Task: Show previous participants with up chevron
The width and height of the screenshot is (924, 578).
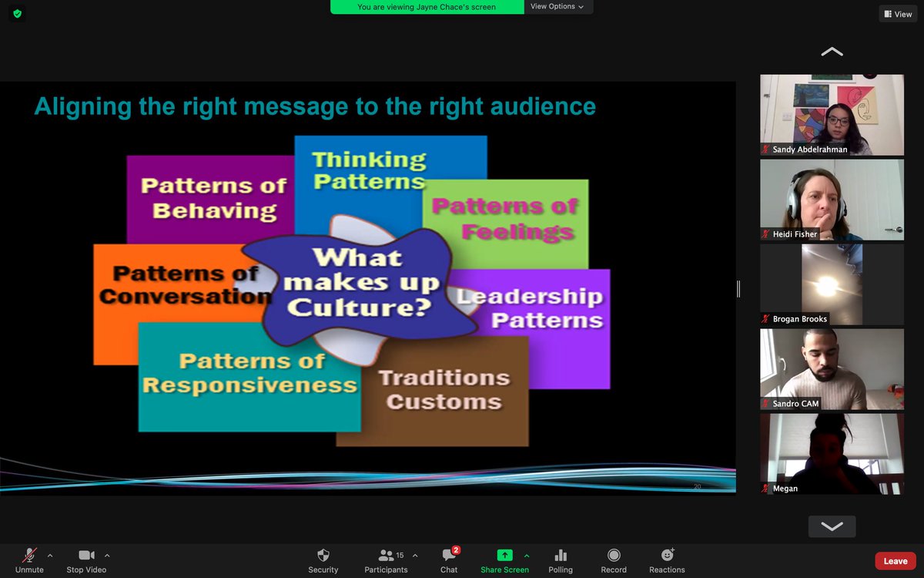Action: tap(832, 52)
